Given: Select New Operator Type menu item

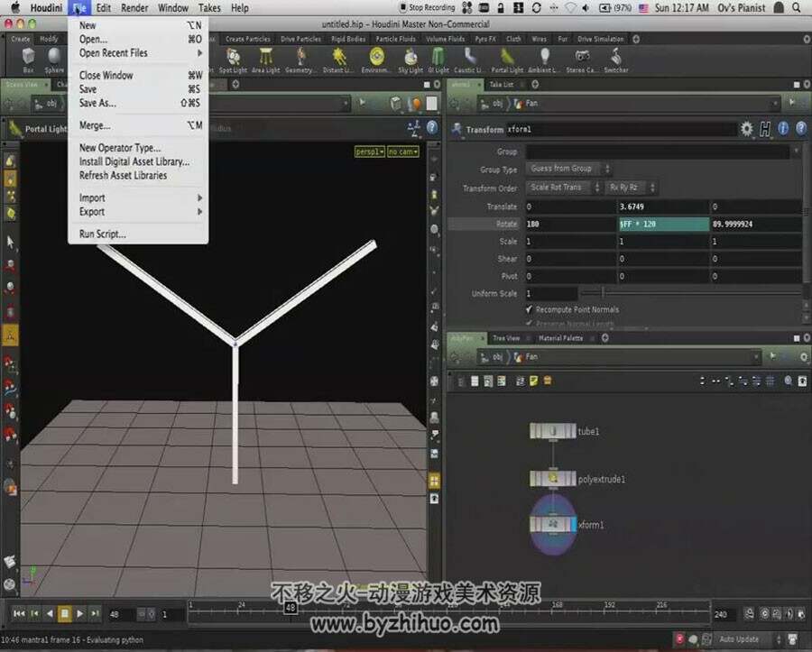Looking at the screenshot, I should tap(138, 148).
